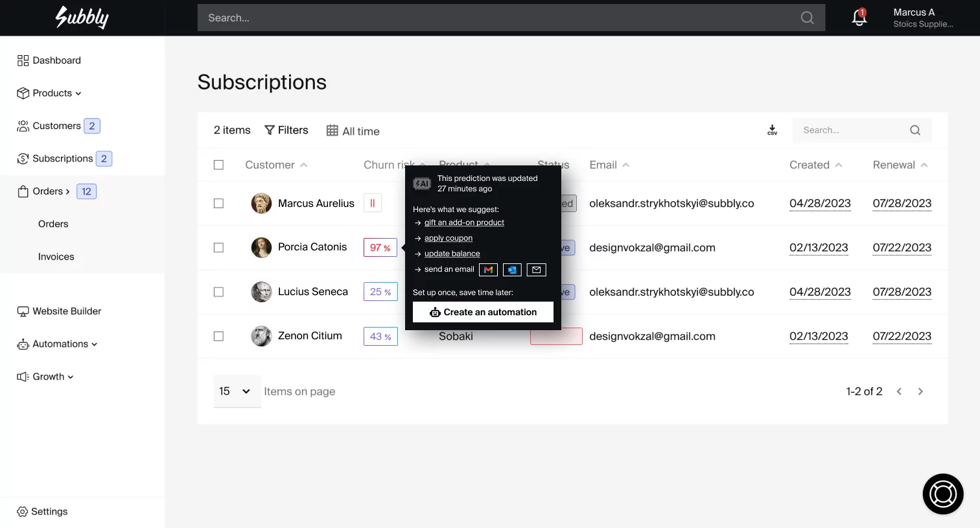Click the notification bell icon
The image size is (980, 528).
(x=859, y=18)
